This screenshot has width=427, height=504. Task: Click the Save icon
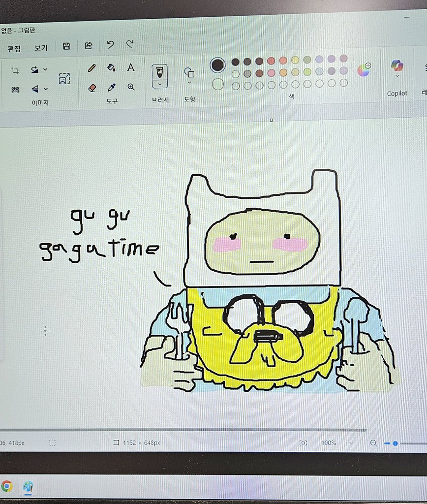pyautogui.click(x=66, y=46)
